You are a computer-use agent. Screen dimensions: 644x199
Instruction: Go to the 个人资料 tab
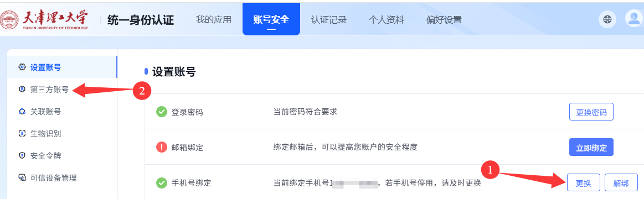(x=387, y=20)
